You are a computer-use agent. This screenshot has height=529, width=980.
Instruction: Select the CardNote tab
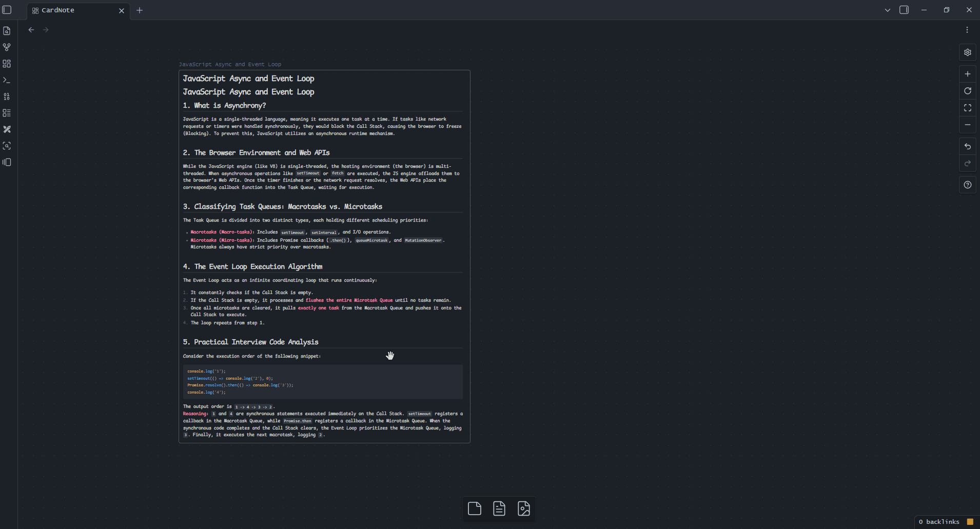pyautogui.click(x=79, y=10)
